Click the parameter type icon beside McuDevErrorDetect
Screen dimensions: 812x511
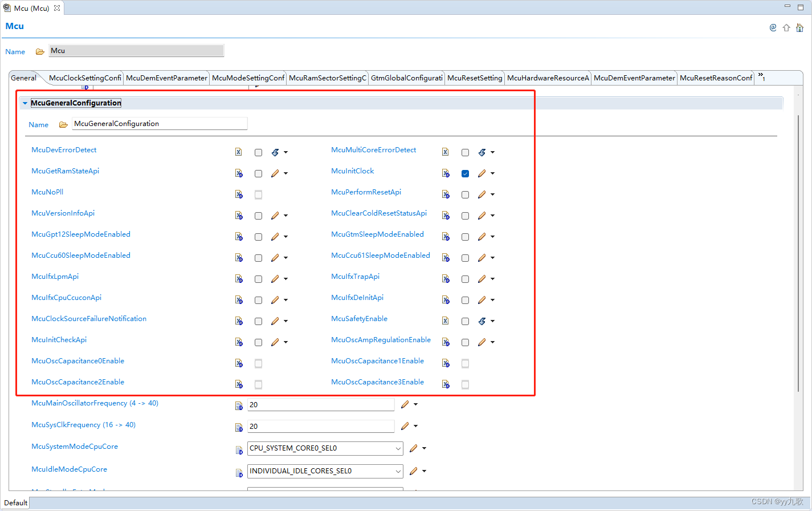point(239,152)
